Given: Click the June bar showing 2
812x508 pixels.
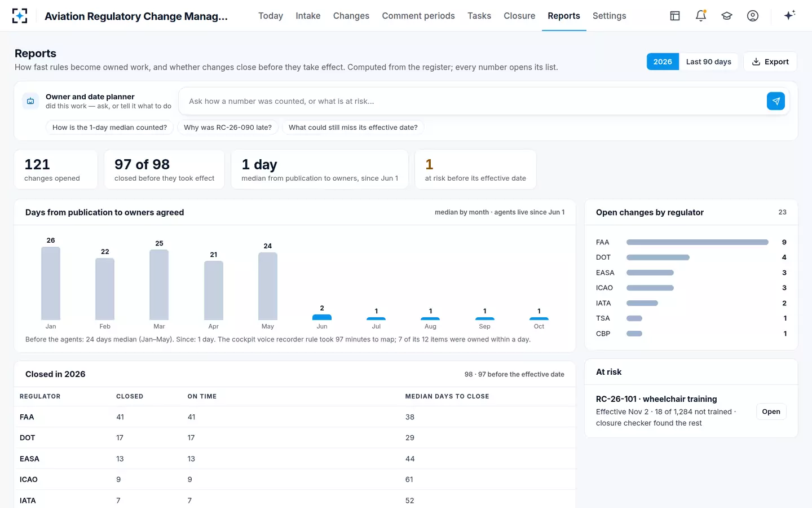Looking at the screenshot, I should 322,317.
